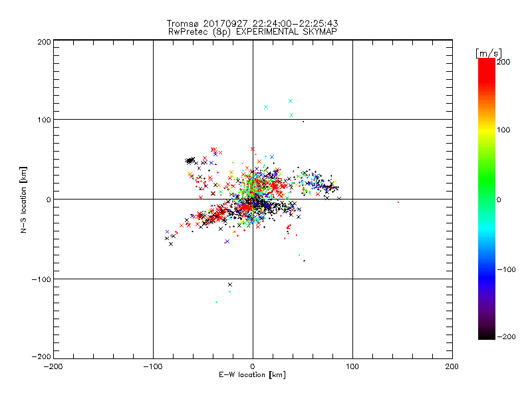This screenshot has width=532, height=399.
Task: Click the southernmost cross of the far southwest group
Action: 171,244
